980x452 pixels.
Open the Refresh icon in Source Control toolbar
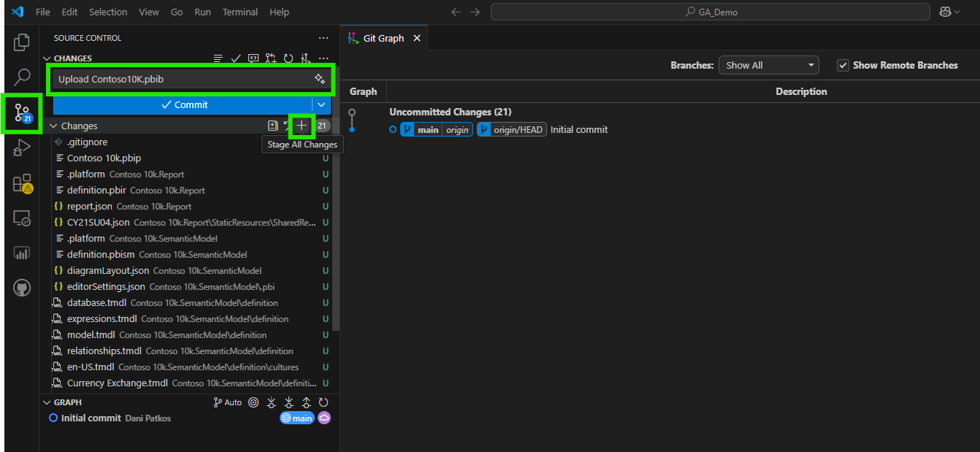[x=288, y=58]
